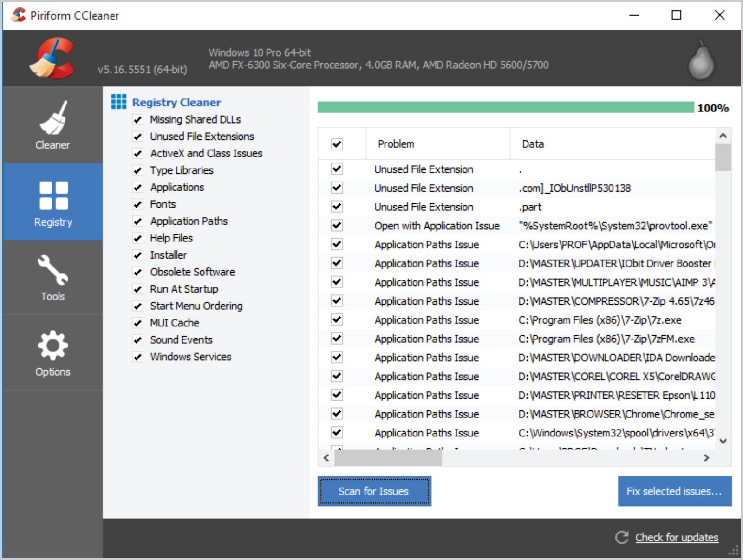
Task: Uncheck Missing Shared DLLs option
Action: [x=138, y=120]
